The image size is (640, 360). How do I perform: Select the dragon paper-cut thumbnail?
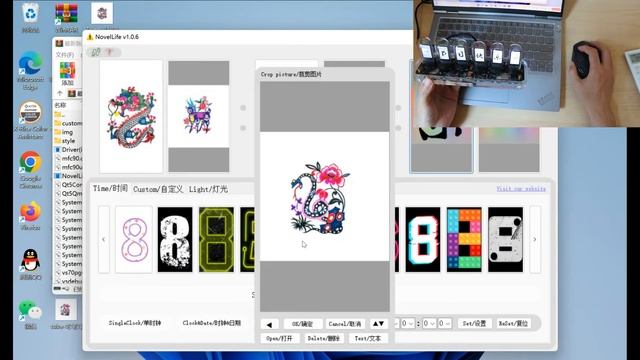point(131,117)
